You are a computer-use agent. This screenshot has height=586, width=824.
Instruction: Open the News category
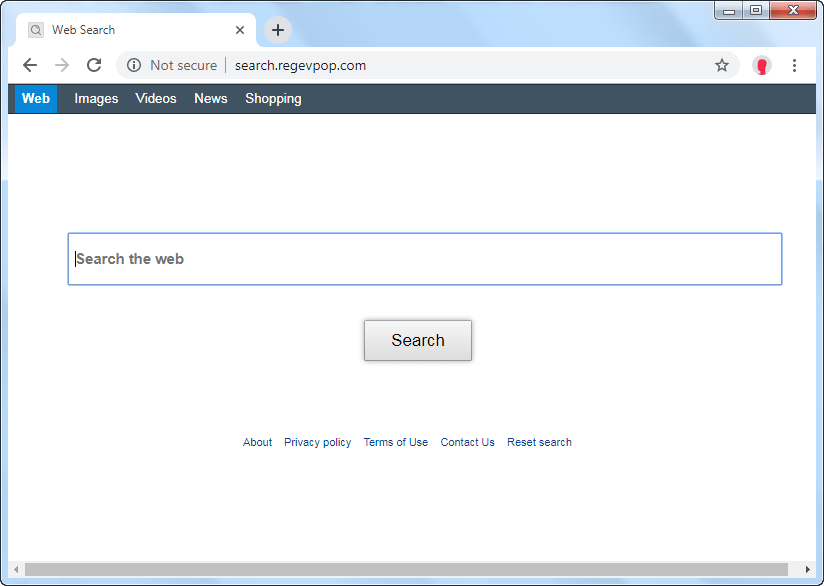click(211, 99)
